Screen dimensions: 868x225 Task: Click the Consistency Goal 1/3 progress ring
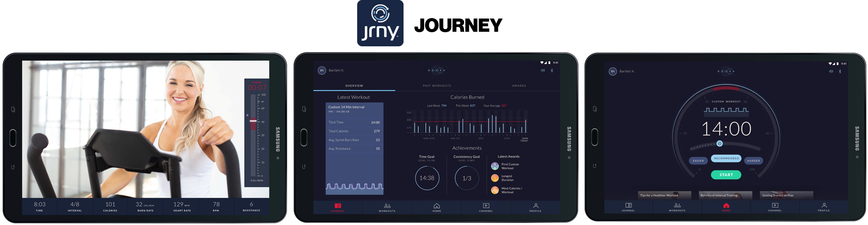[x=467, y=178]
